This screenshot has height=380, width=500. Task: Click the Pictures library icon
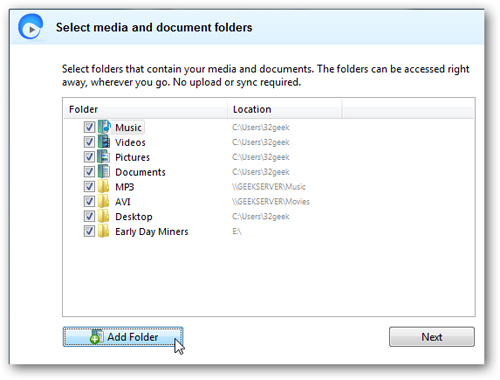tap(104, 157)
